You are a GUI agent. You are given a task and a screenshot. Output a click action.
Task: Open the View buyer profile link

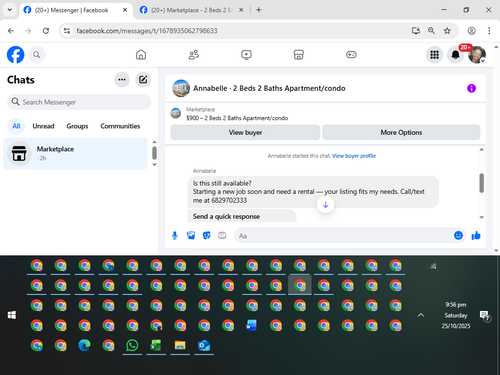[x=354, y=156]
